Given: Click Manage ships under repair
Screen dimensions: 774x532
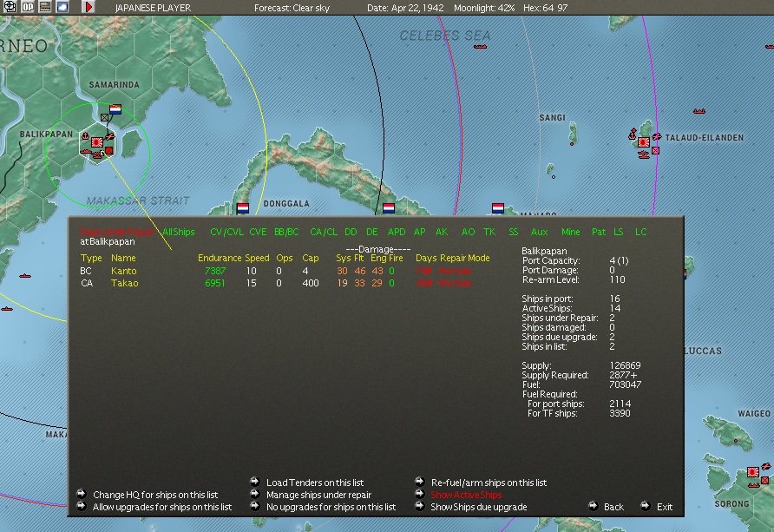Looking at the screenshot, I should point(318,495).
